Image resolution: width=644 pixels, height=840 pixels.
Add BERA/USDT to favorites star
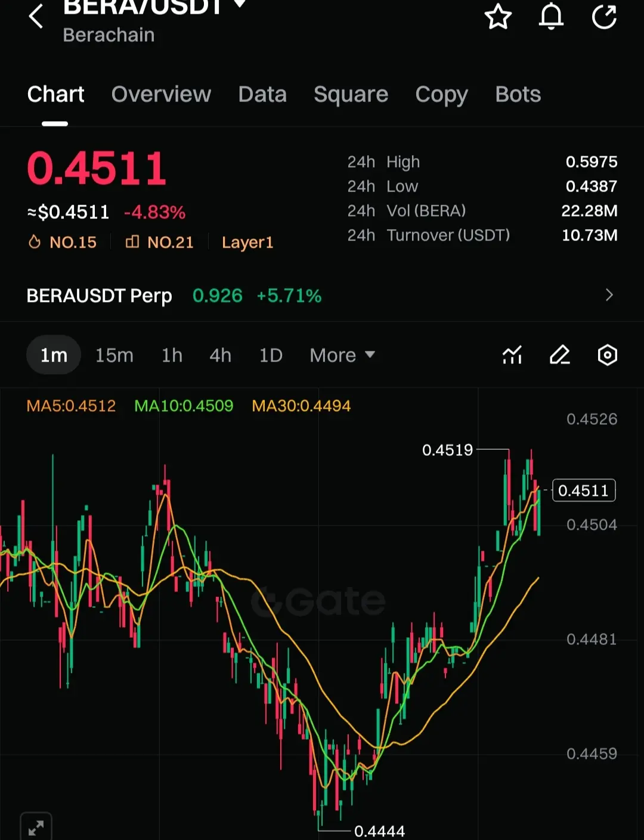tap(498, 16)
